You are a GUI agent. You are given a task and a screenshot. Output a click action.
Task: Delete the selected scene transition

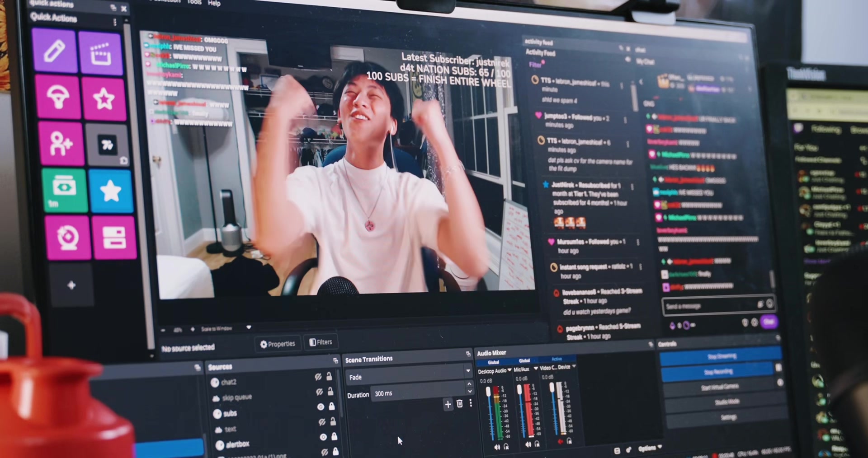tap(459, 403)
